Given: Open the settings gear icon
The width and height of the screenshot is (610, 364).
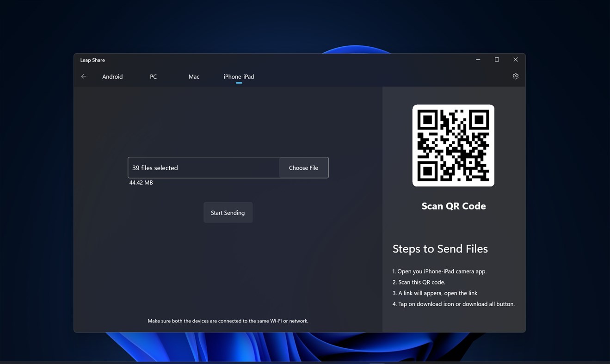Looking at the screenshot, I should (x=515, y=76).
